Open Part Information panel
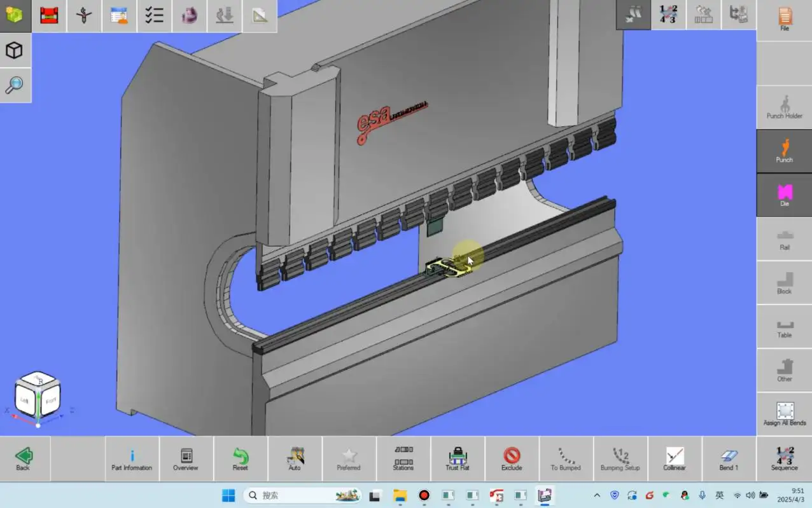The height and width of the screenshot is (508, 812). (132, 458)
